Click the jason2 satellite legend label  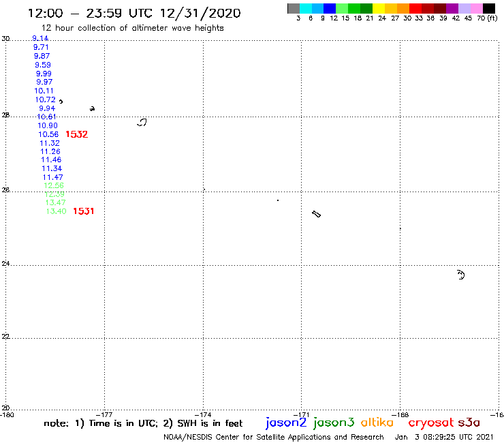point(286,423)
